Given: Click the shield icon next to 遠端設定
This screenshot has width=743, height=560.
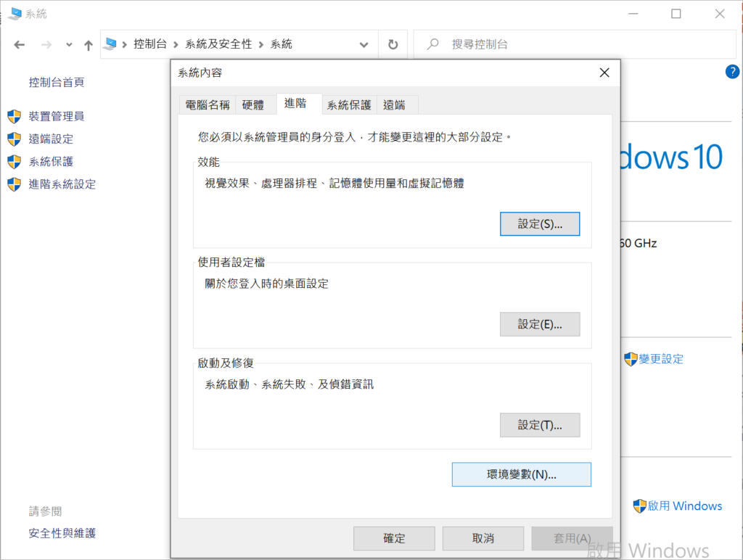Looking at the screenshot, I should 15,139.
